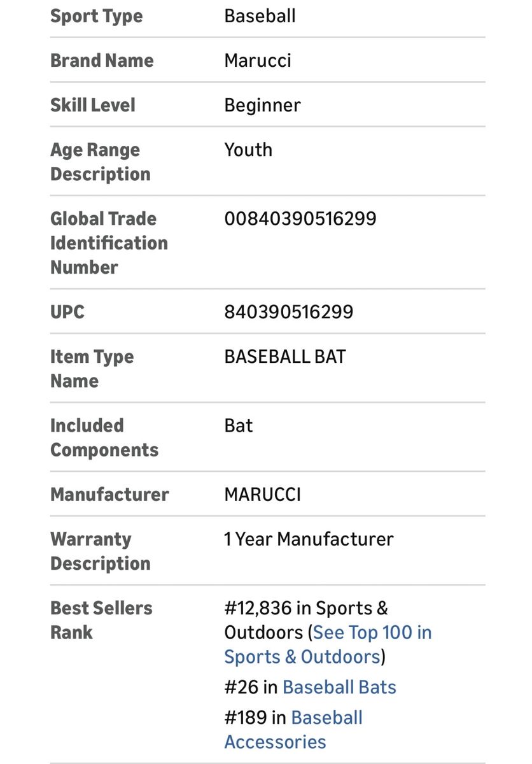This screenshot has width=532, height=764.
Task: Open the Baseball Bats category link
Action: click(x=339, y=688)
